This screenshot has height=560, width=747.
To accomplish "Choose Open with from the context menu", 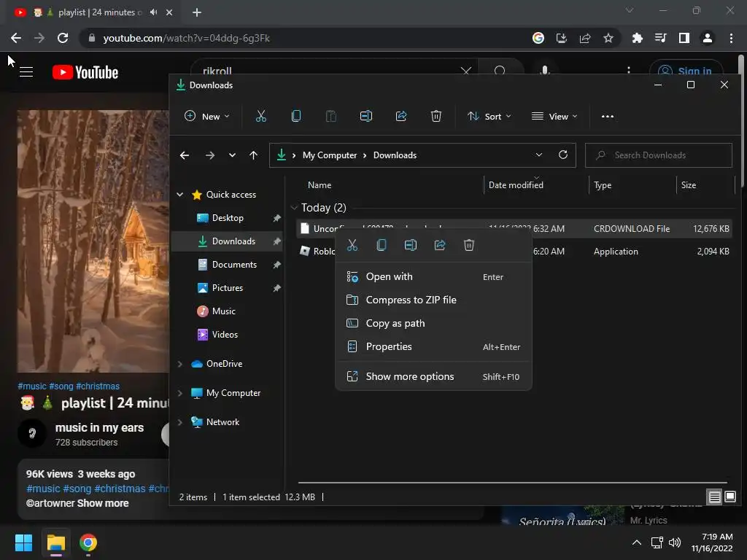I will click(433, 276).
